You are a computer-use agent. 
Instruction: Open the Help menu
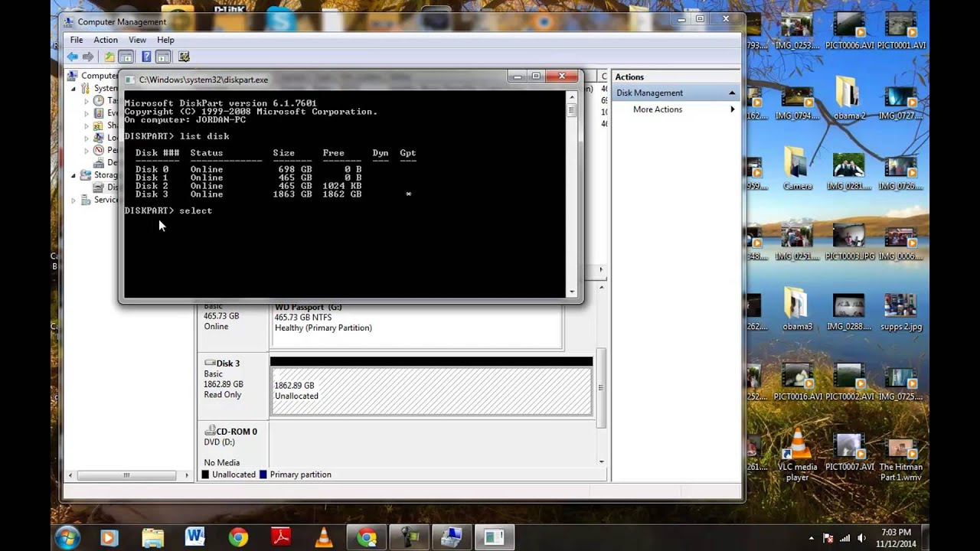(165, 40)
